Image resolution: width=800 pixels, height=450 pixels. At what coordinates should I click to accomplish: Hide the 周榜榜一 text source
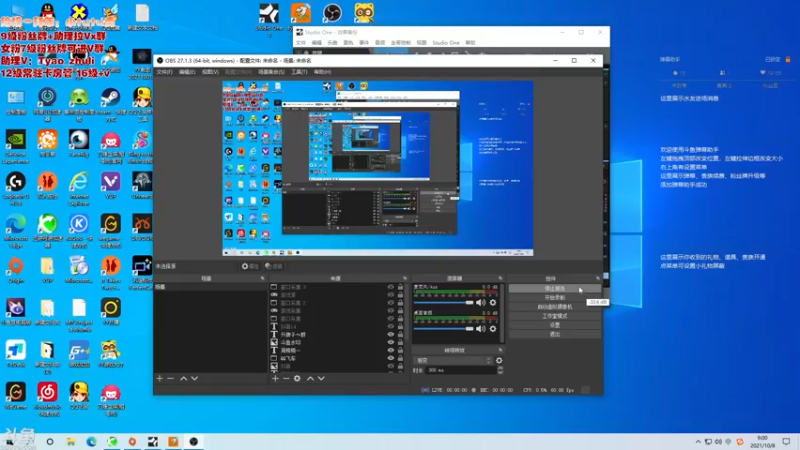coord(391,351)
